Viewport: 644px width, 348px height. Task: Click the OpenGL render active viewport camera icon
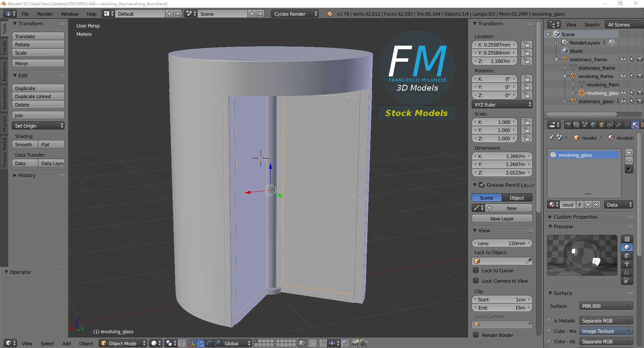pos(355,343)
